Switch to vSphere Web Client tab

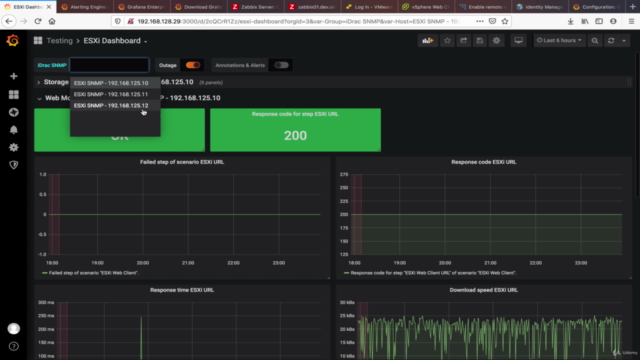tap(426, 7)
